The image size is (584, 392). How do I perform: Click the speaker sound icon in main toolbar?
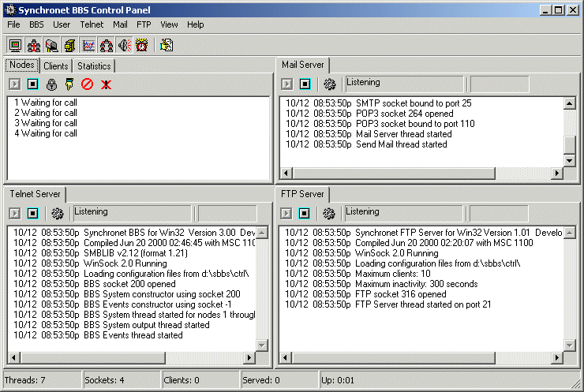[x=124, y=46]
